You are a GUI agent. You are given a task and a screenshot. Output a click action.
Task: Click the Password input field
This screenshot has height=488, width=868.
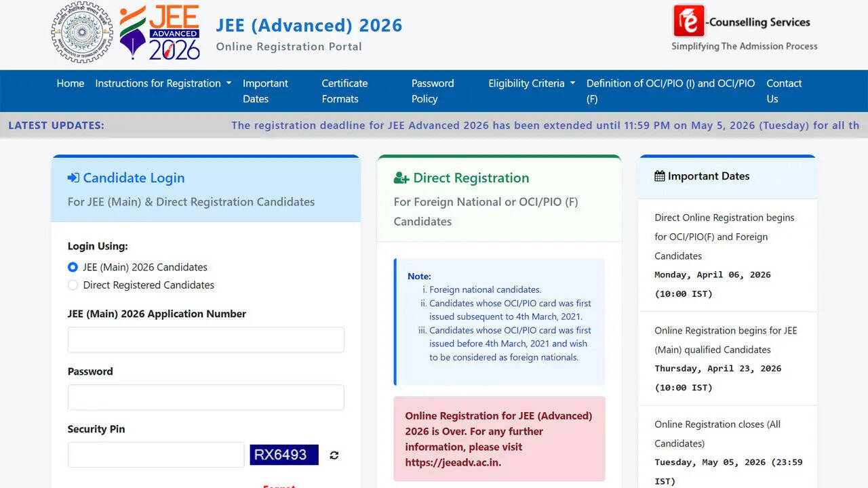pyautogui.click(x=205, y=397)
